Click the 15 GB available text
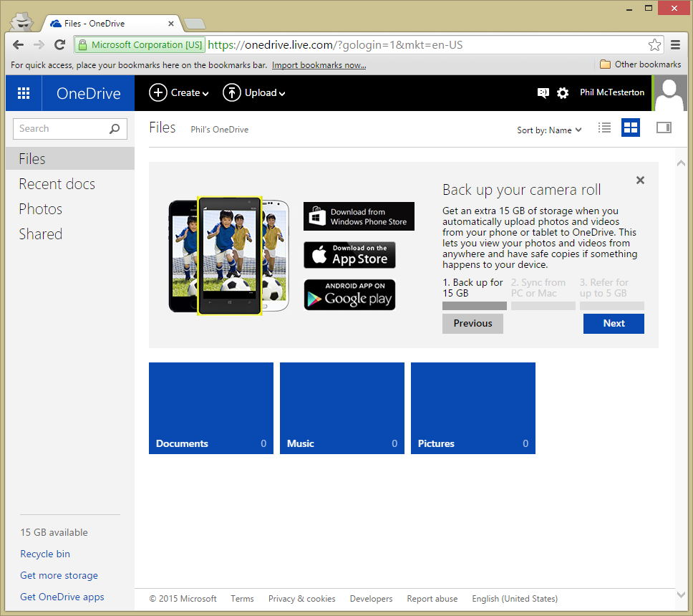The width and height of the screenshot is (693, 616). 54,532
